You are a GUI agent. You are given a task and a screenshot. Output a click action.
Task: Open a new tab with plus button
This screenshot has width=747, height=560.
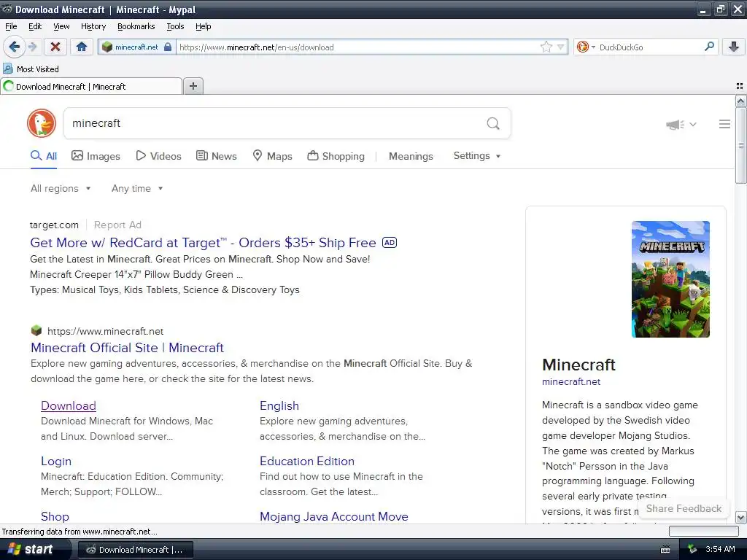click(193, 86)
